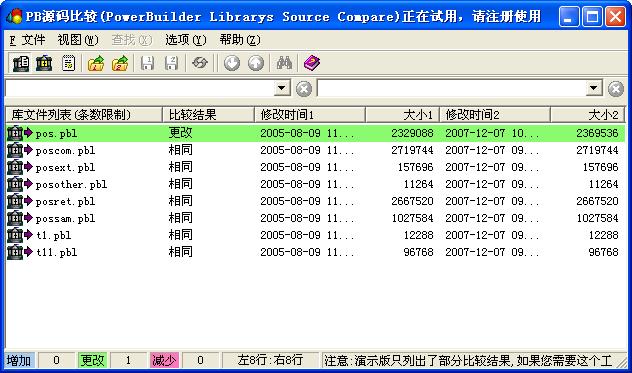
Task: Click the 左8行:右8行 status text
Action: pyautogui.click(x=270, y=360)
